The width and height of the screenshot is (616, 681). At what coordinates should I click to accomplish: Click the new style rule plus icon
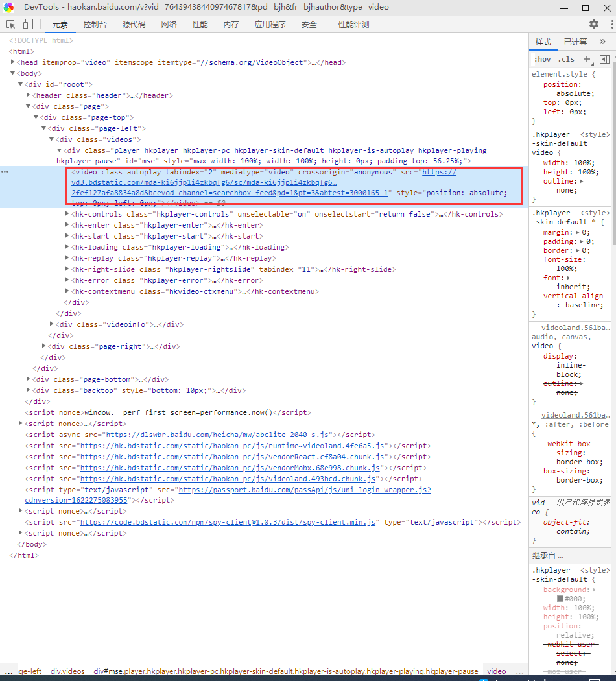[587, 59]
